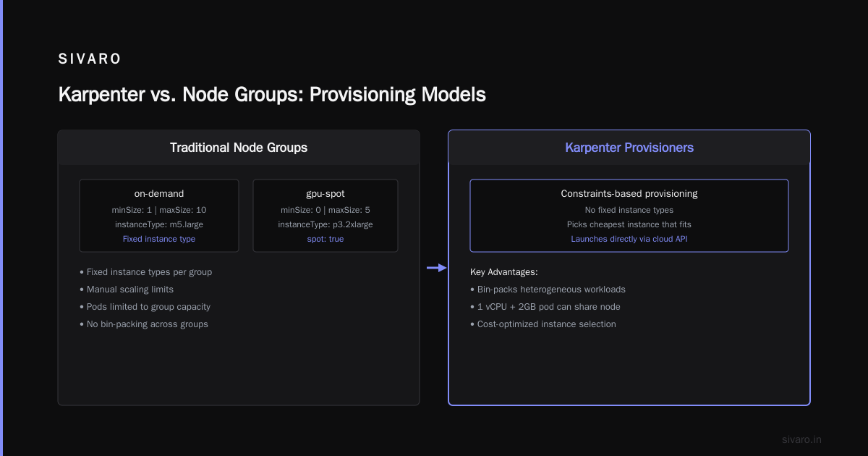The width and height of the screenshot is (868, 456).
Task: Click bullet 'Pods limited to group capacity'
Action: 145,307
